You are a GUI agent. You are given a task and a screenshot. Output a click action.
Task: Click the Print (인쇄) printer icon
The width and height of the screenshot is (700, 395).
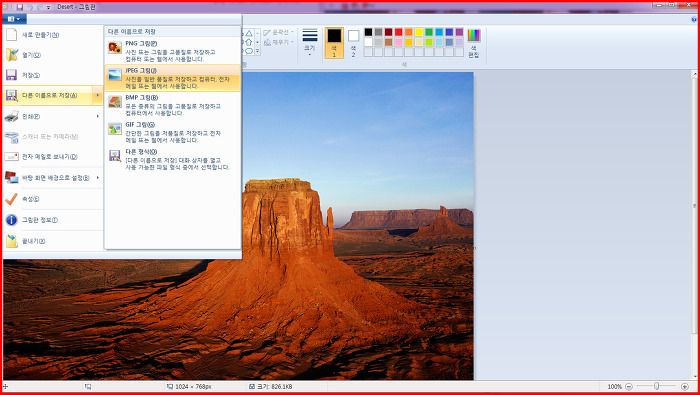(12, 116)
